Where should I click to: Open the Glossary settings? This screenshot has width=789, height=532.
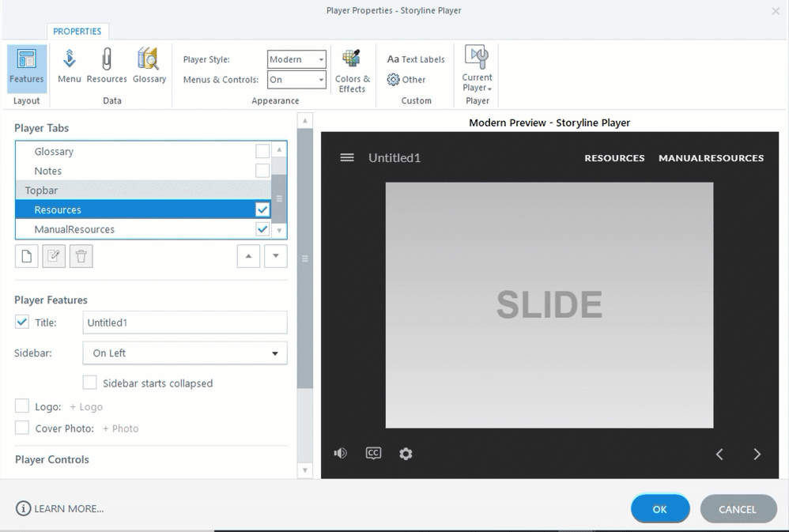pyautogui.click(x=149, y=66)
